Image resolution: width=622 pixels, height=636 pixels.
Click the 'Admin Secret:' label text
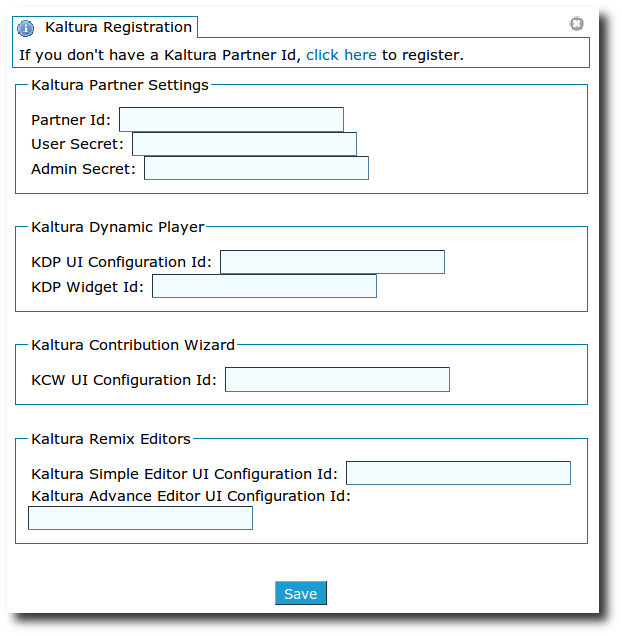click(x=83, y=169)
